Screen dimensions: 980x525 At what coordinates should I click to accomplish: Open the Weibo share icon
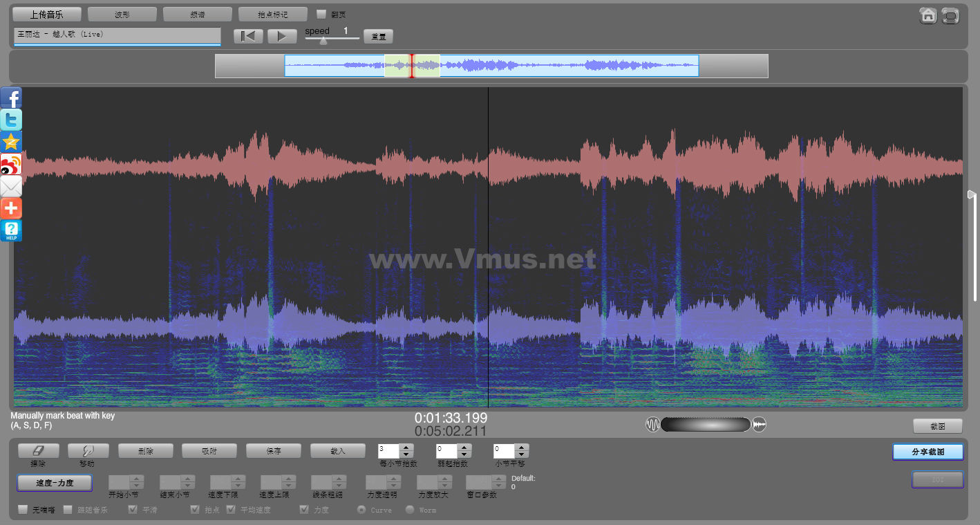click(x=11, y=164)
